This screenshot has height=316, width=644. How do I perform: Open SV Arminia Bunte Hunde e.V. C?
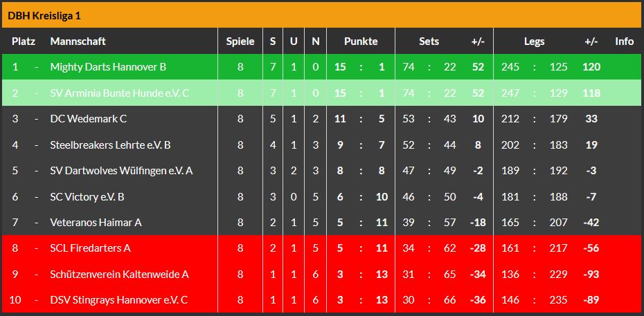point(119,93)
